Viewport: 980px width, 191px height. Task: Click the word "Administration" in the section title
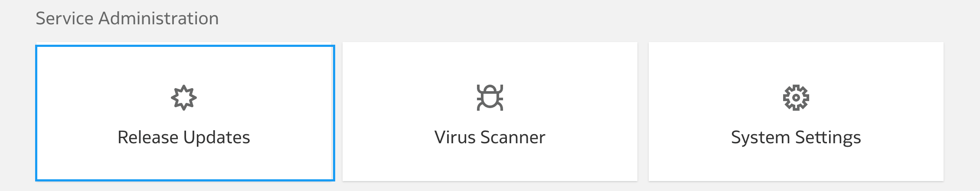159,18
